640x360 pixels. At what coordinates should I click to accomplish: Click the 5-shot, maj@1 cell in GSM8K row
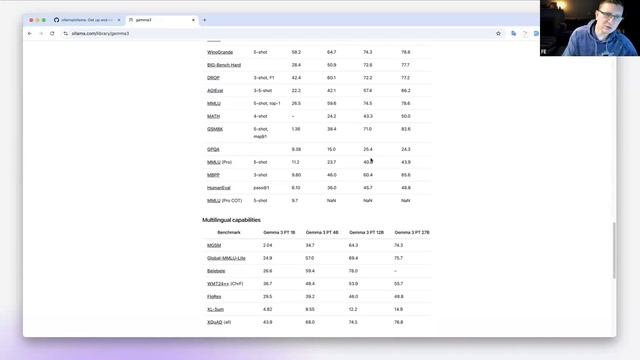(x=260, y=133)
